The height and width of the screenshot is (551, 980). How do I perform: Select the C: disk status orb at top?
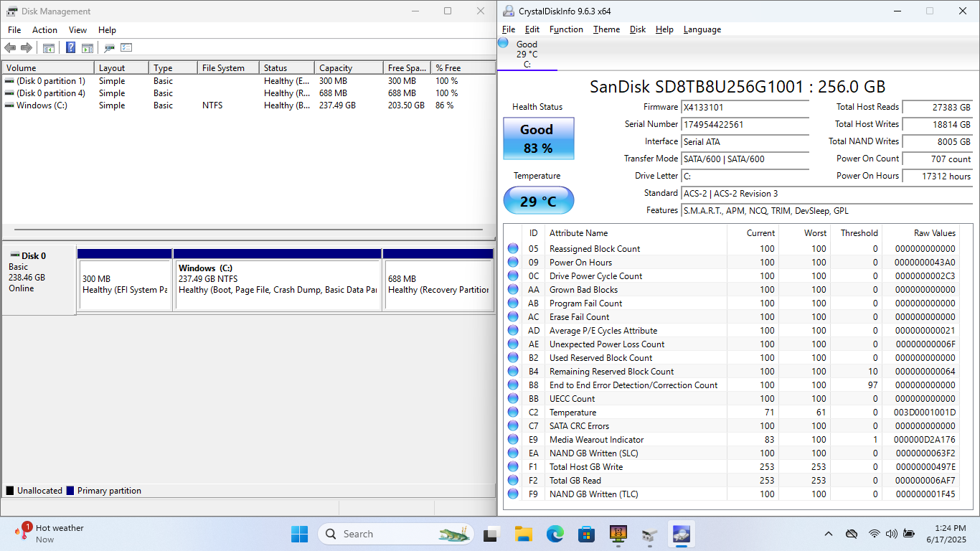pos(504,44)
